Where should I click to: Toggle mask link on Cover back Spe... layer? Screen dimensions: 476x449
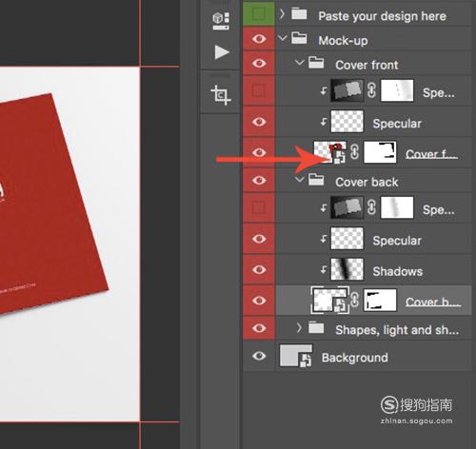pos(372,207)
